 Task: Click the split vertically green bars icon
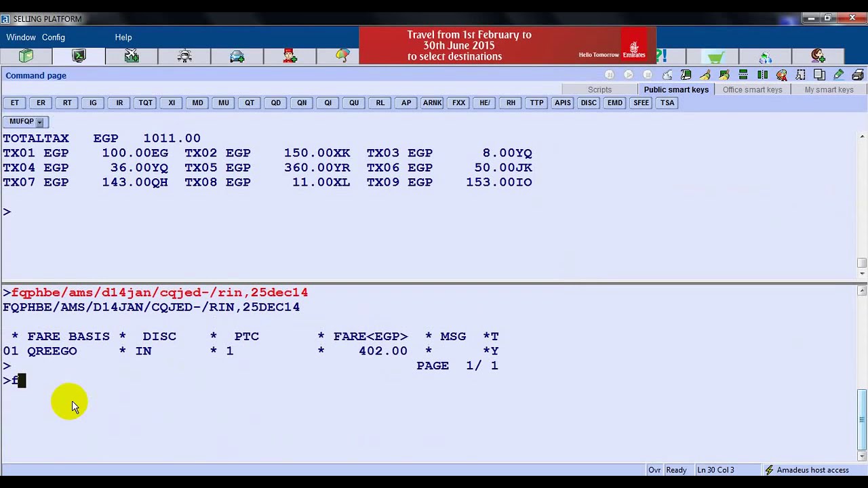click(762, 75)
